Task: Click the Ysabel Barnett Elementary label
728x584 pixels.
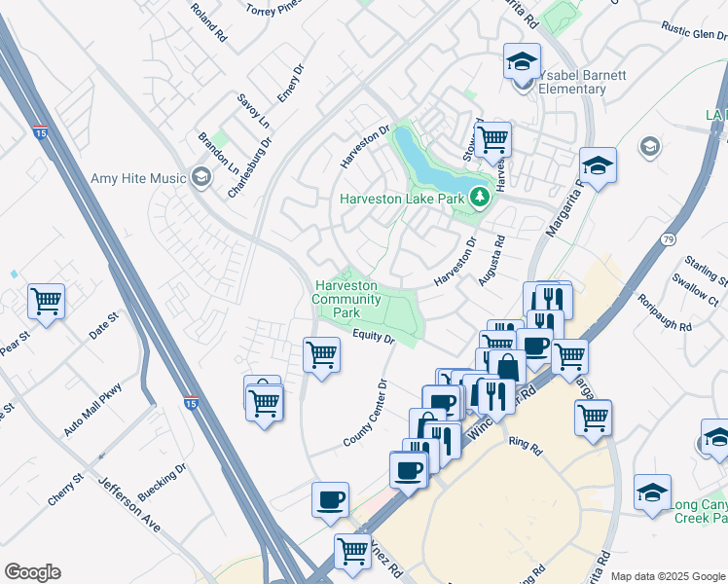Action: coord(582,82)
